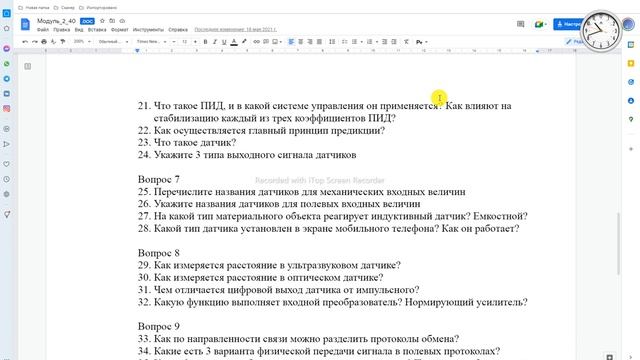This screenshot has height=360, width=640.
Task: Open the Справка menu
Action: [x=178, y=30]
